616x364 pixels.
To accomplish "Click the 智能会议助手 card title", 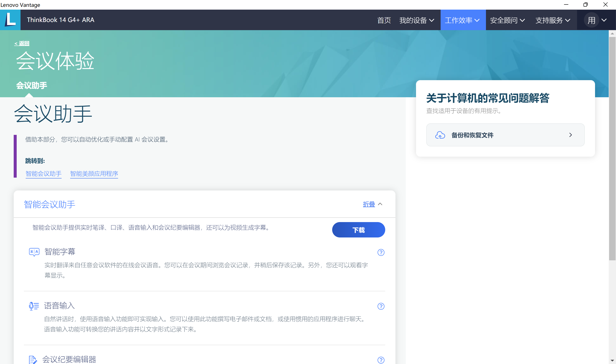I will pyautogui.click(x=50, y=204).
